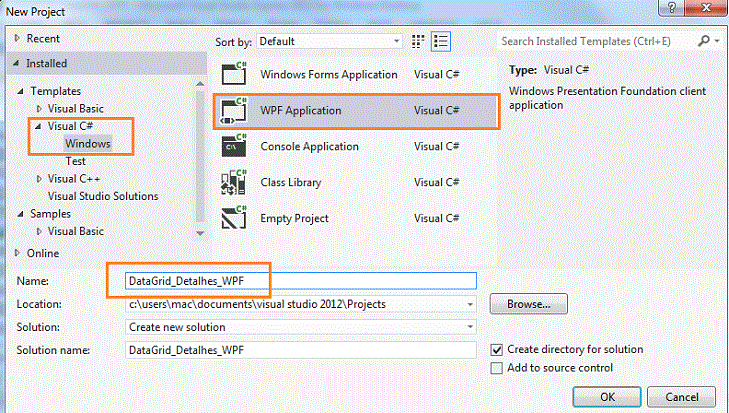Click the WPF Application template icon
This screenshot has height=413, width=729.
pyautogui.click(x=234, y=111)
